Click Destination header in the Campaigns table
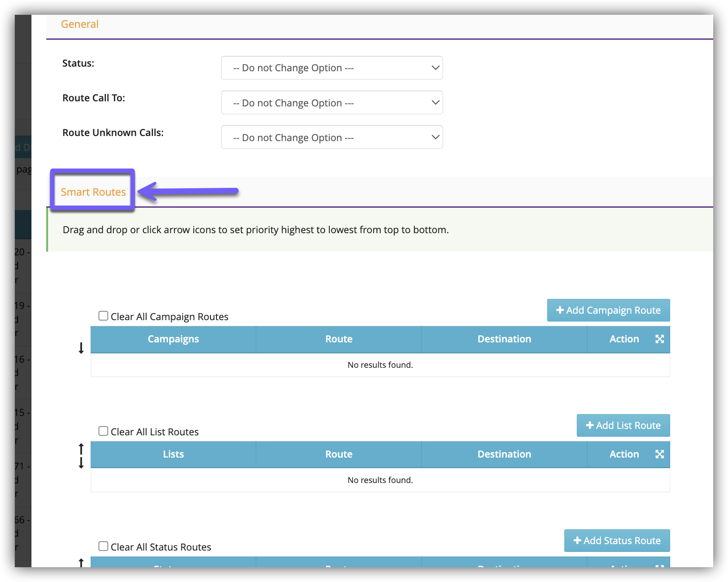Screen dimensions: 728x582 pos(504,339)
